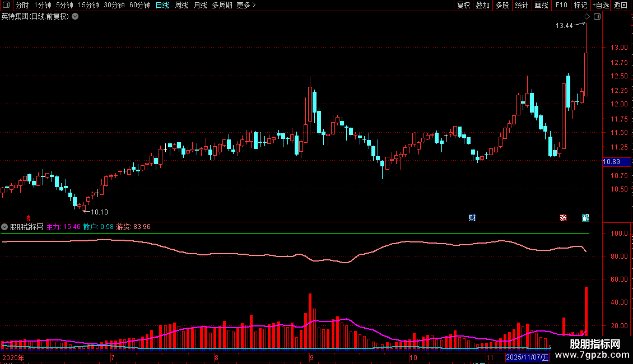
Task: Open indicator dropdown beside 股朋指标网
Action: coord(4,227)
